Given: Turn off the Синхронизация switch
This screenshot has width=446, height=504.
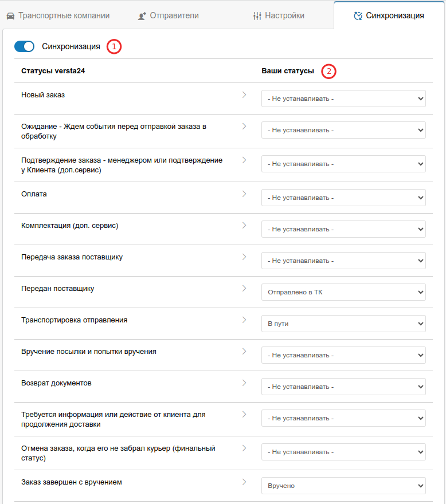Looking at the screenshot, I should pos(25,46).
